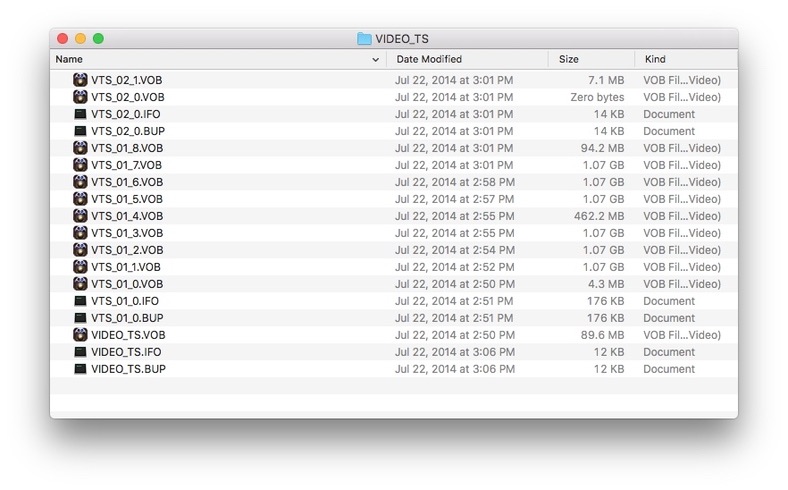Click the 2:57 PM modified date
The height and width of the screenshot is (490, 788).
point(455,199)
